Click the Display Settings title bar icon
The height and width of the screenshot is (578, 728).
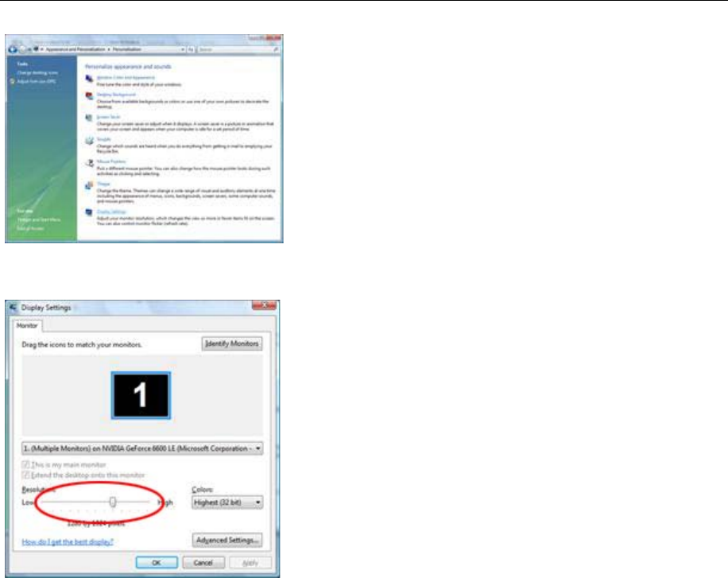13,307
